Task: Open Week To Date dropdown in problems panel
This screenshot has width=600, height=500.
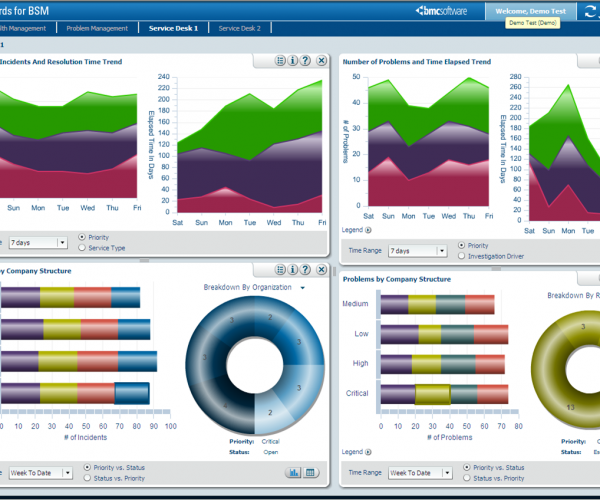Action: (421, 473)
